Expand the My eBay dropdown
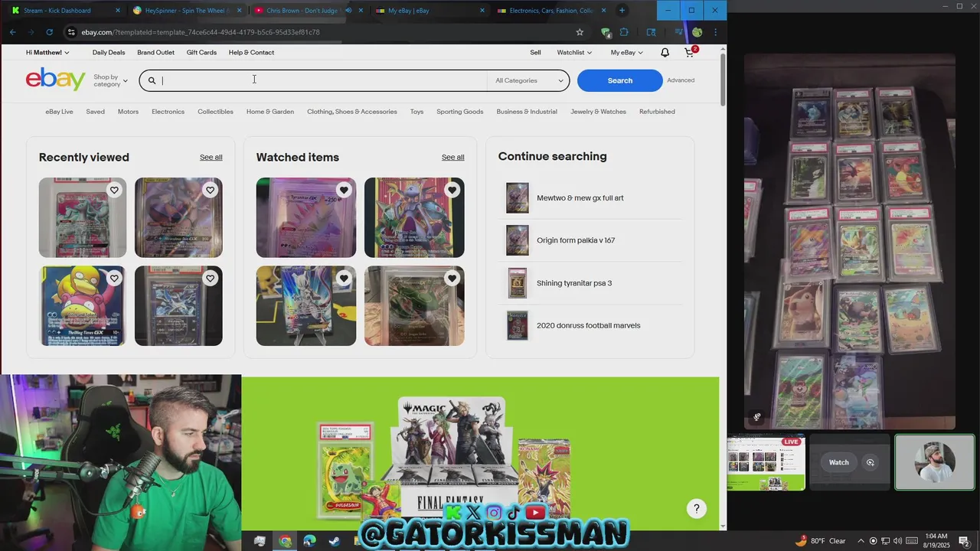Image resolution: width=980 pixels, height=551 pixels. pyautogui.click(x=626, y=53)
